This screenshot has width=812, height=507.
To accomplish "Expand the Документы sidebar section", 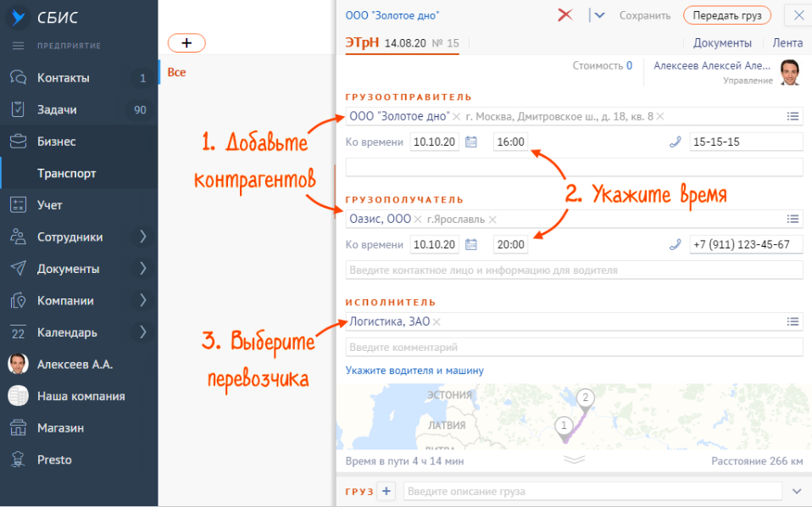I will click(x=142, y=269).
